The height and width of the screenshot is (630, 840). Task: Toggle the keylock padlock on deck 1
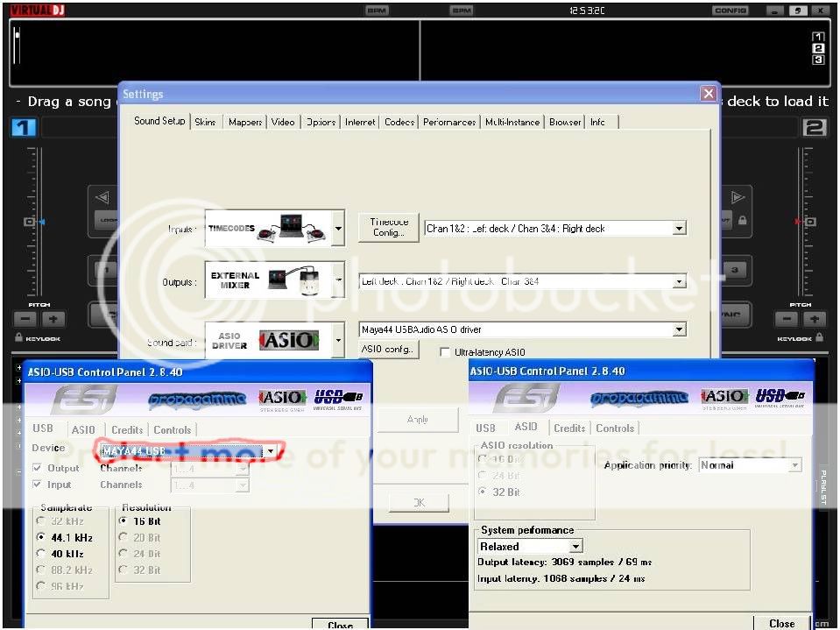click(x=18, y=337)
